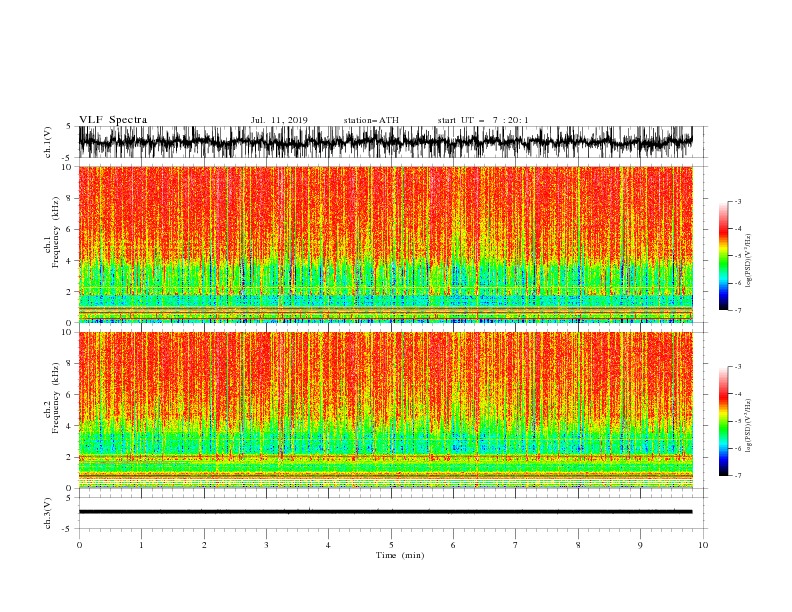Click the ch.3(V) axis tick label -5
This screenshot has height=612, width=792.
point(68,529)
